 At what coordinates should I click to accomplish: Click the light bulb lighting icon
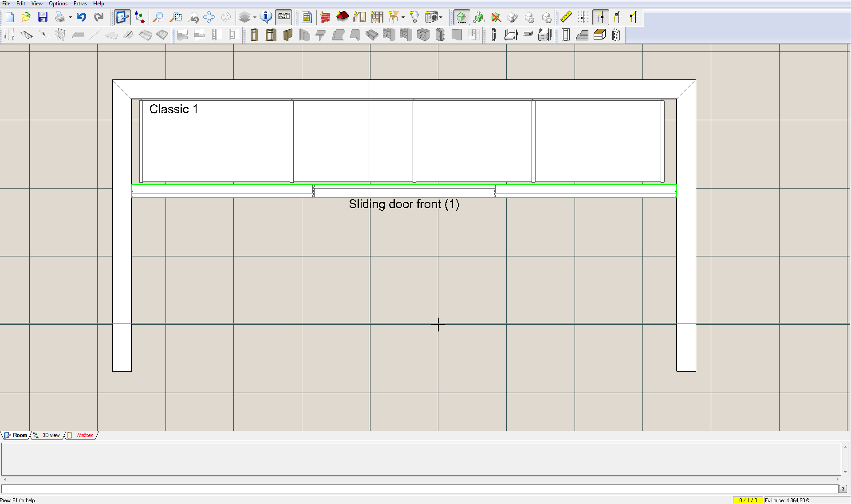click(x=414, y=17)
